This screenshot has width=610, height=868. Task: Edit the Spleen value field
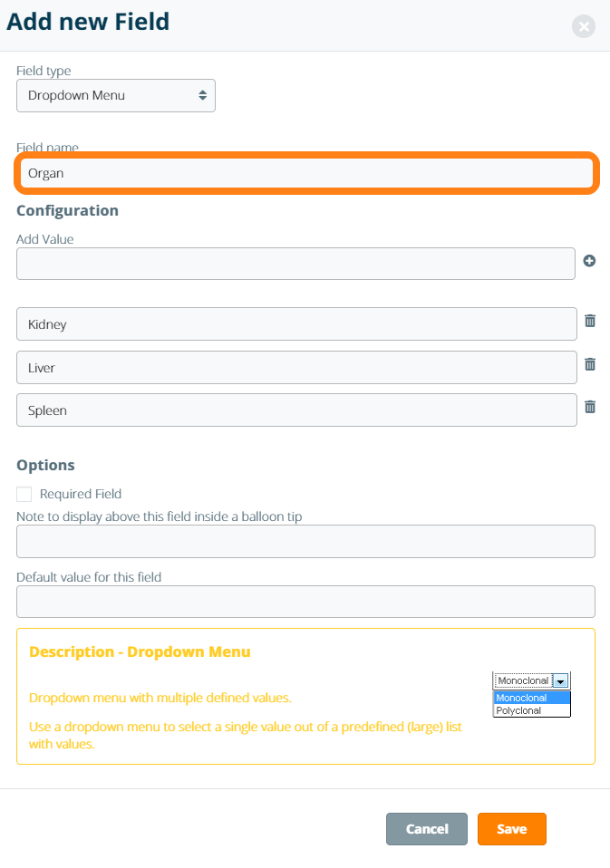coord(295,410)
